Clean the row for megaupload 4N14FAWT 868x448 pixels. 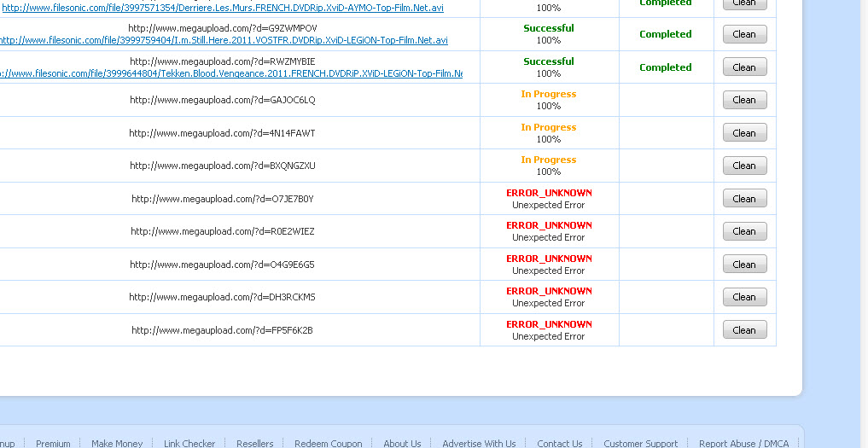tap(744, 133)
